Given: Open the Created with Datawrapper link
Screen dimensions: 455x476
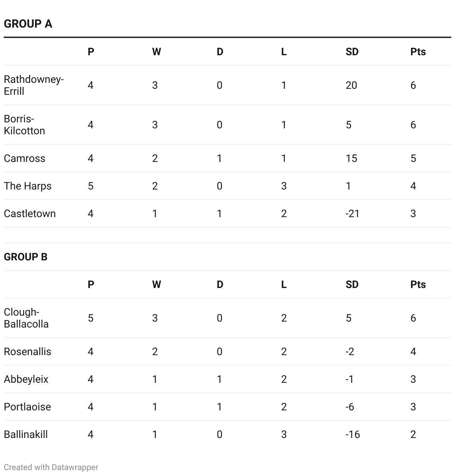Looking at the screenshot, I should point(51,467).
